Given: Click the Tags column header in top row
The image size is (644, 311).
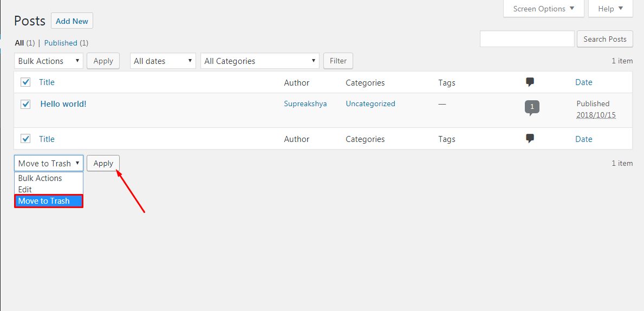Looking at the screenshot, I should tap(447, 82).
